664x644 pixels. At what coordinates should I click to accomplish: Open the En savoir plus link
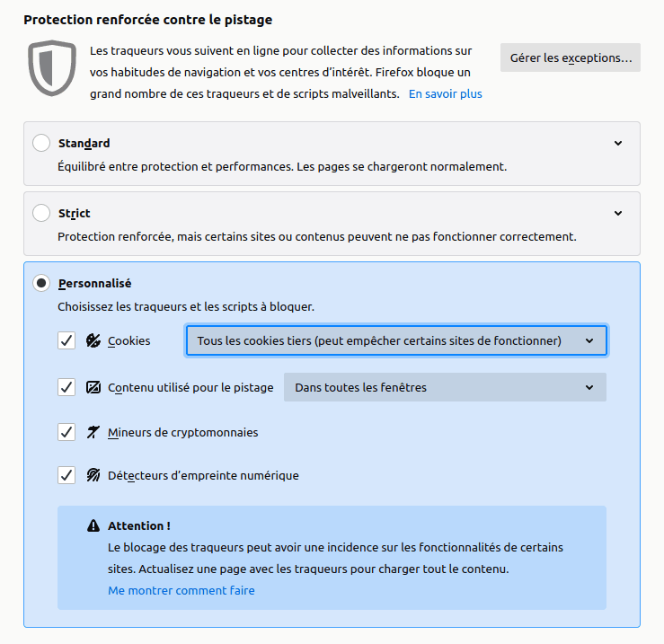445,93
